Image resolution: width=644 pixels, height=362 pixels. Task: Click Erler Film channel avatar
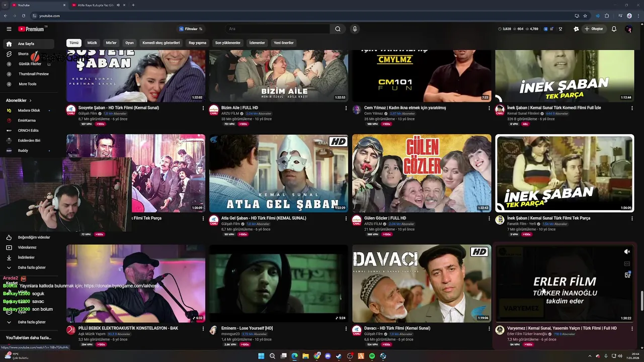(x=500, y=330)
